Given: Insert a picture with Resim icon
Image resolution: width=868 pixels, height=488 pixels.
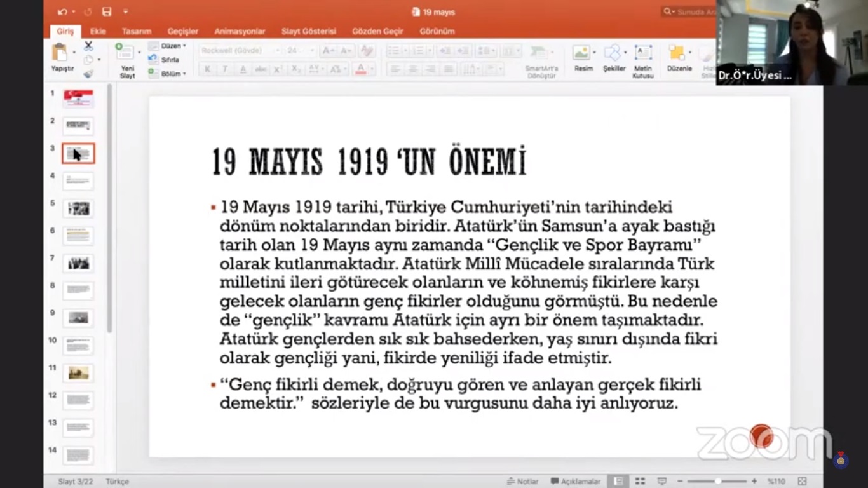Looking at the screenshot, I should [x=581, y=53].
